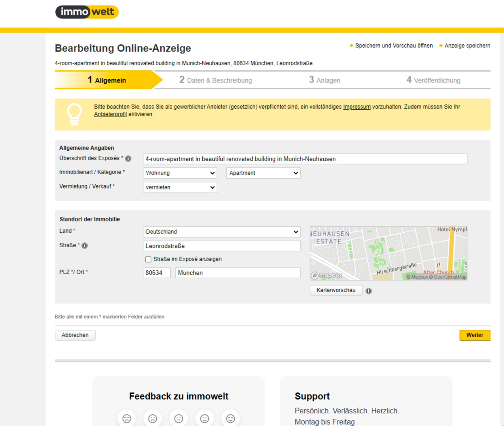Open the vermieten rent/sale dropdown

(x=180, y=187)
